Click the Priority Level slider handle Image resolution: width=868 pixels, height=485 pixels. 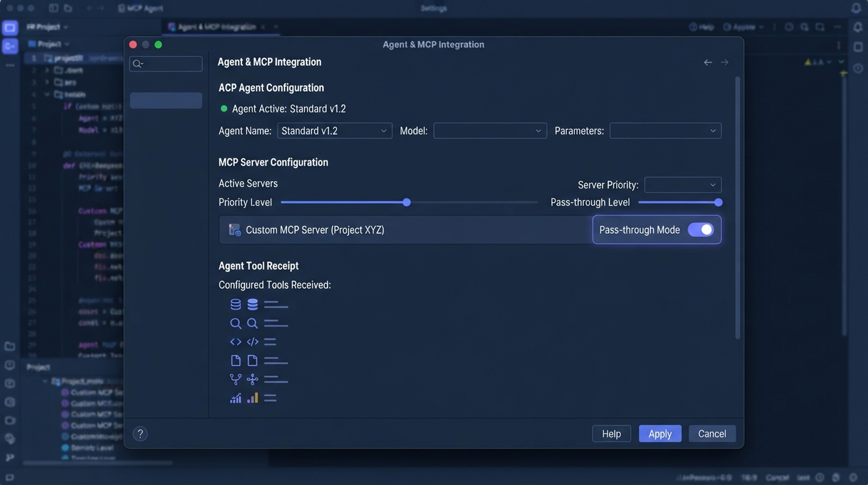point(407,202)
